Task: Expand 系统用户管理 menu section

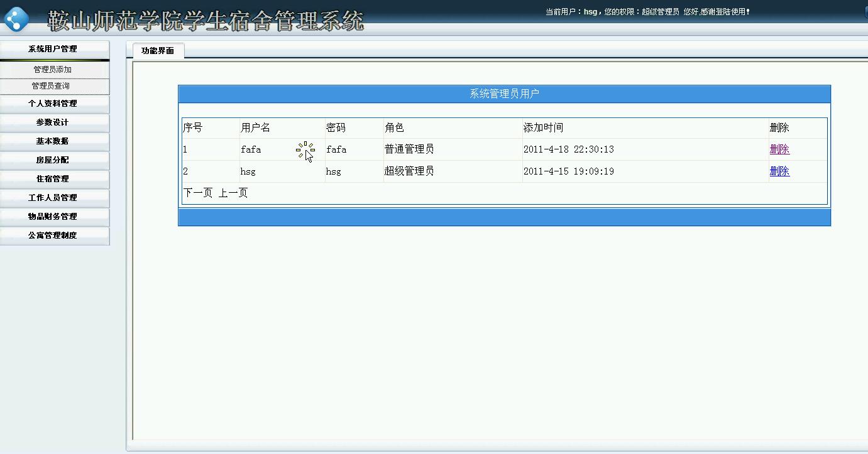Action: (x=54, y=49)
